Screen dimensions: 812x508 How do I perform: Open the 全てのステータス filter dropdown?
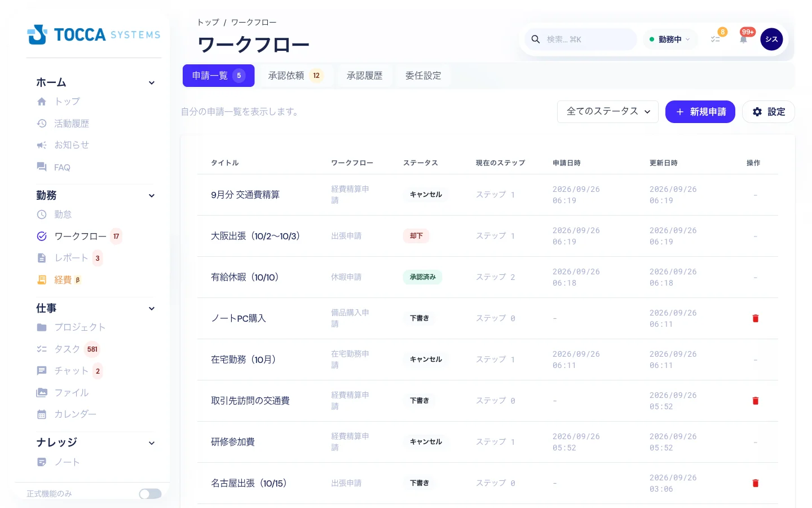pyautogui.click(x=608, y=112)
